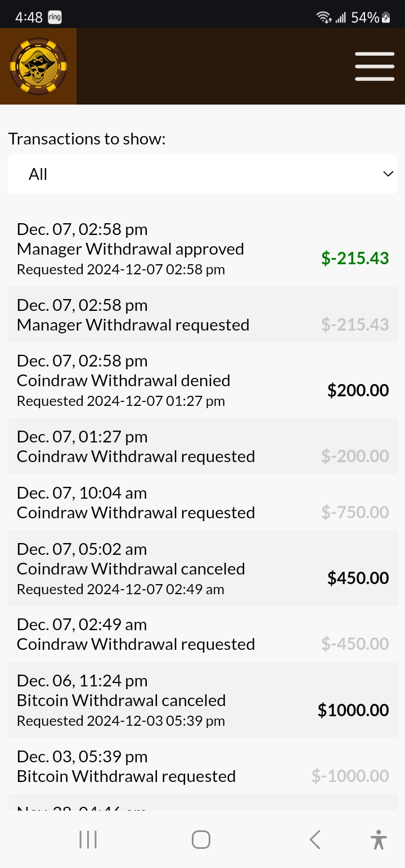Tap the Android back navigation arrow
The width and height of the screenshot is (405, 868).
(x=315, y=840)
